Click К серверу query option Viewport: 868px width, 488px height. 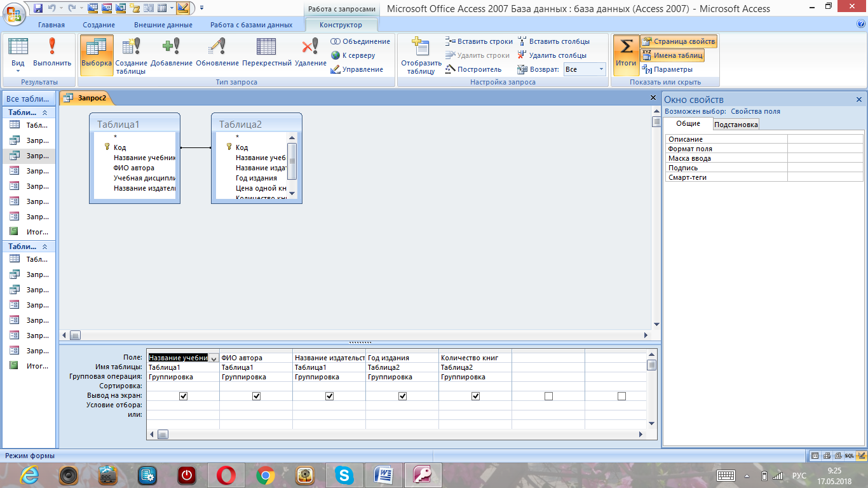[353, 55]
